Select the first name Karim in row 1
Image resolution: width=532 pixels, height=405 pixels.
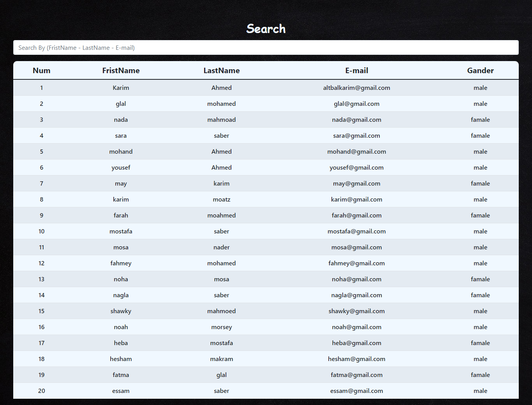pos(121,88)
